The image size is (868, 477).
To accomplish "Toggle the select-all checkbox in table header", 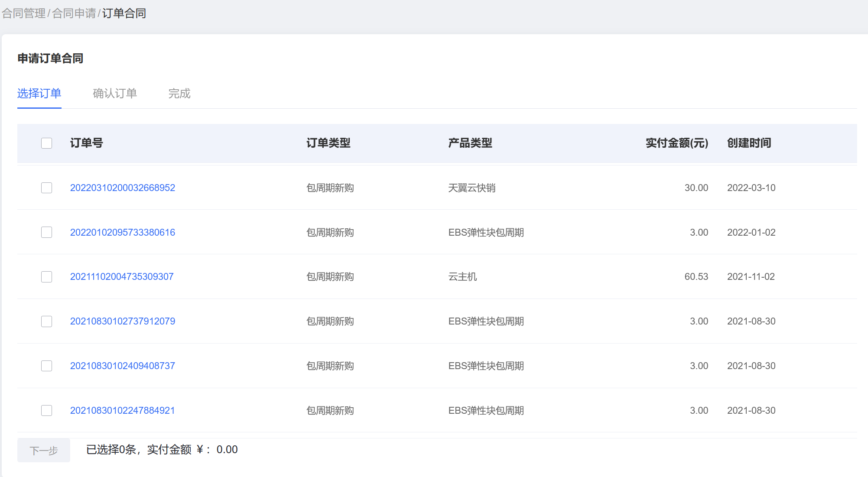I will pos(46,143).
